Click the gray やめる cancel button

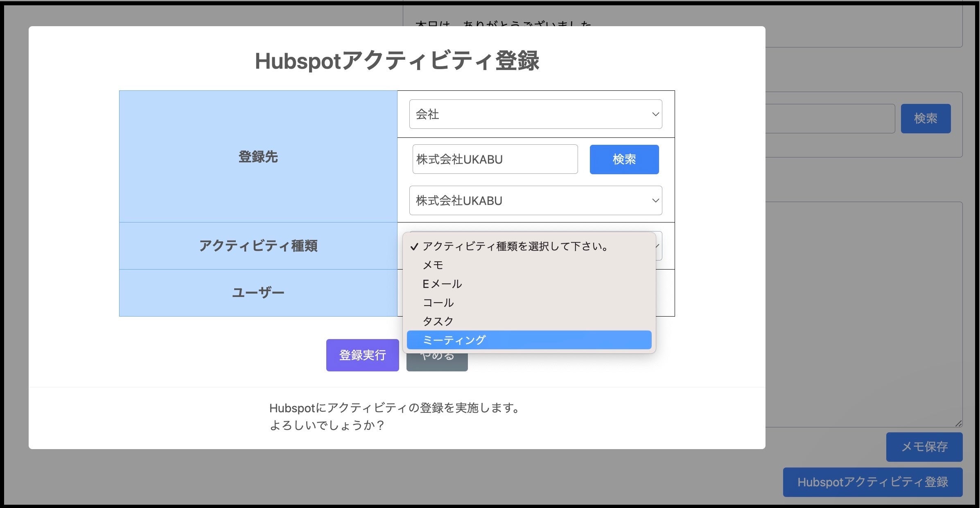click(x=437, y=363)
